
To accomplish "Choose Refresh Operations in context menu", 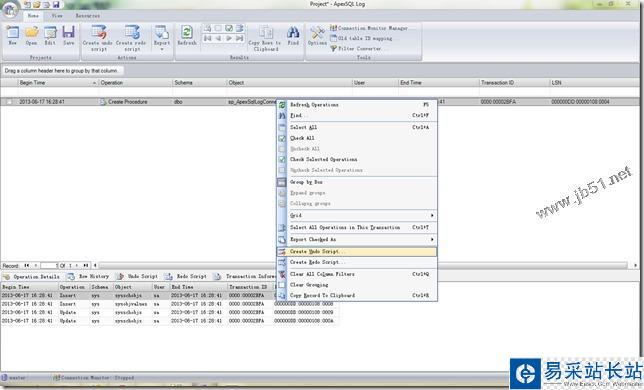I will (357, 105).
